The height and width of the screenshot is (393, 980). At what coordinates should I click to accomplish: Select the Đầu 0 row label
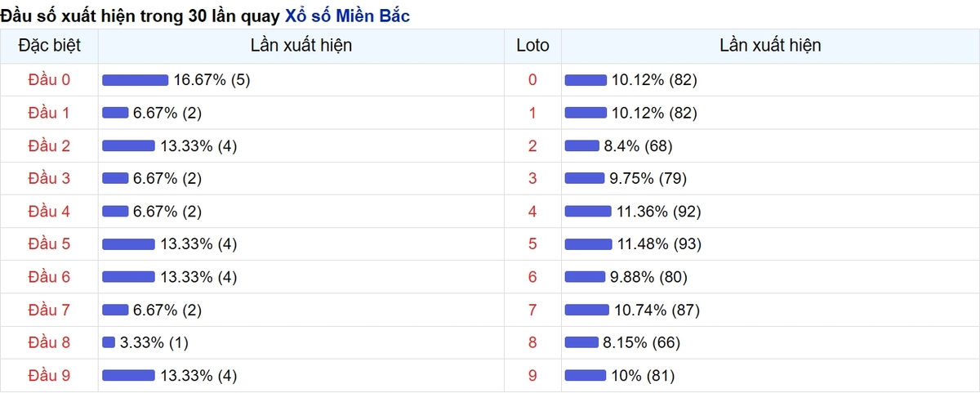[x=49, y=80]
